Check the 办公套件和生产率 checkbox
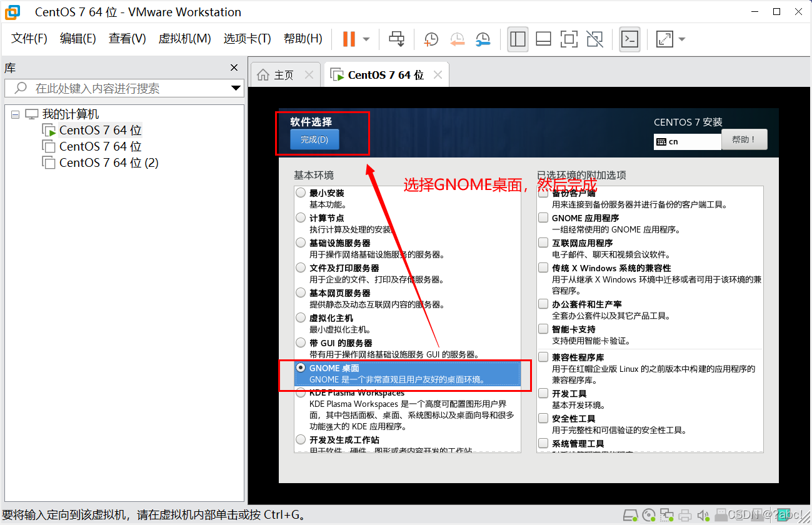The image size is (812, 525). click(543, 304)
